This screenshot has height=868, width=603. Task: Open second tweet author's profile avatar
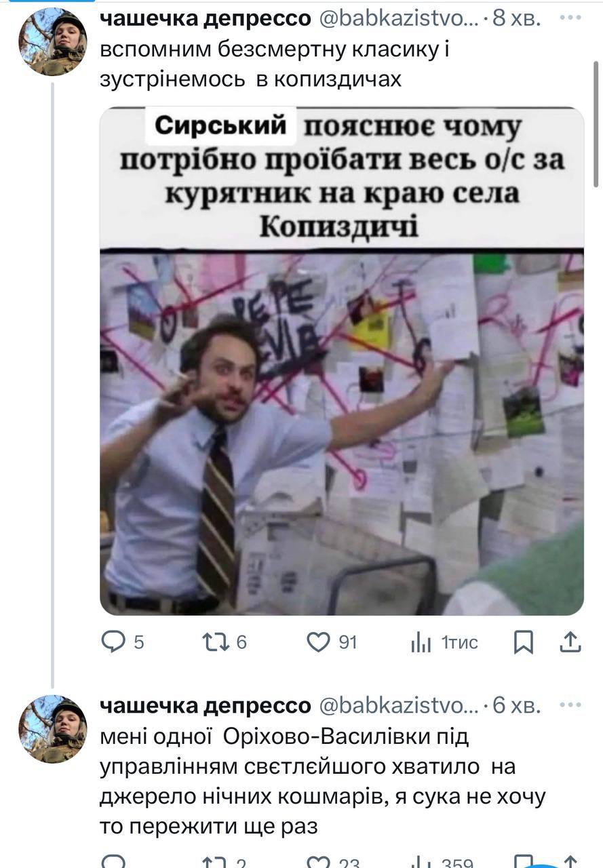52,729
